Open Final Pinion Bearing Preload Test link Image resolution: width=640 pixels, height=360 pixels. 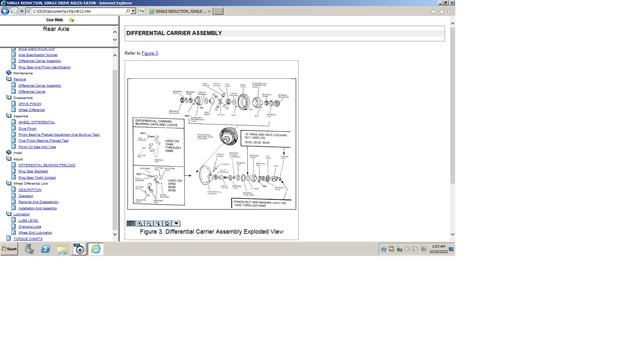click(43, 140)
